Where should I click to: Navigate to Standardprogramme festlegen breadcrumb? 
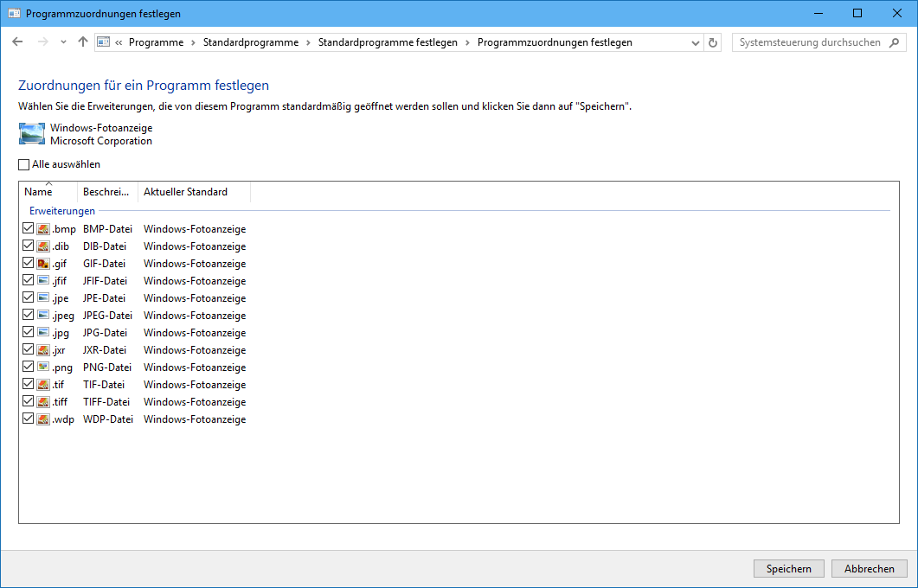(x=388, y=42)
